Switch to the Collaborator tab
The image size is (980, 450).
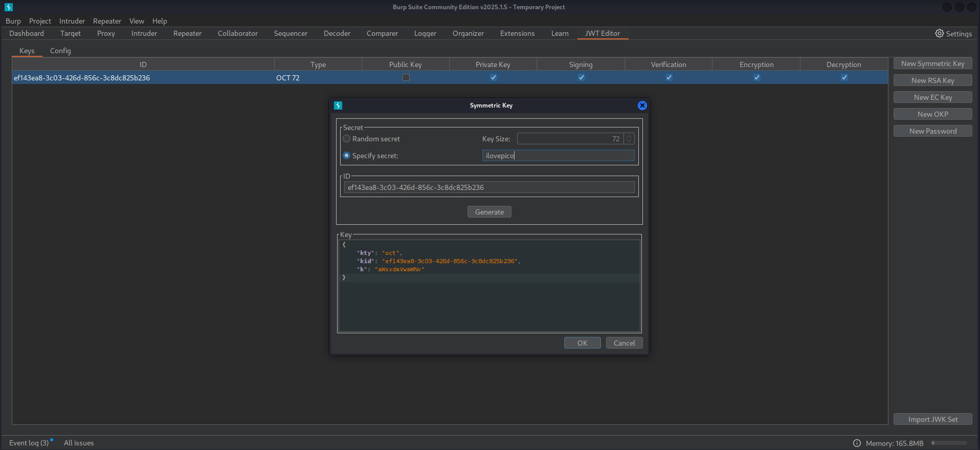tap(238, 33)
